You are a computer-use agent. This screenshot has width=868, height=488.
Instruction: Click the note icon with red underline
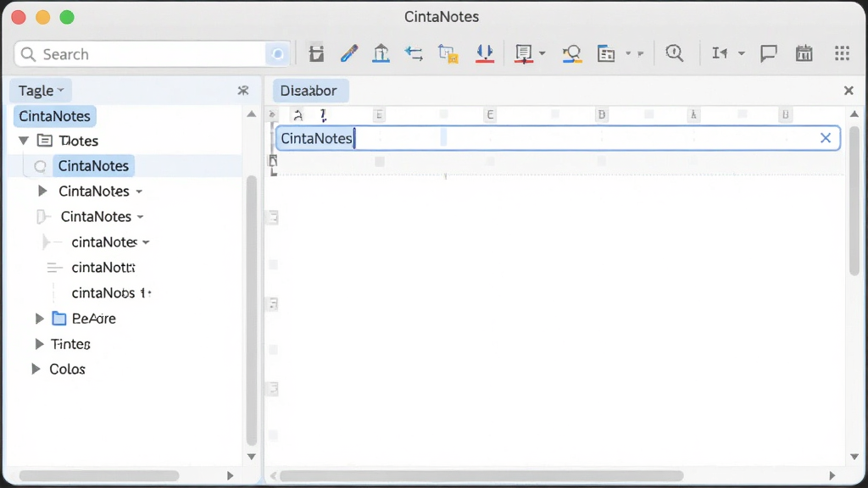point(523,53)
